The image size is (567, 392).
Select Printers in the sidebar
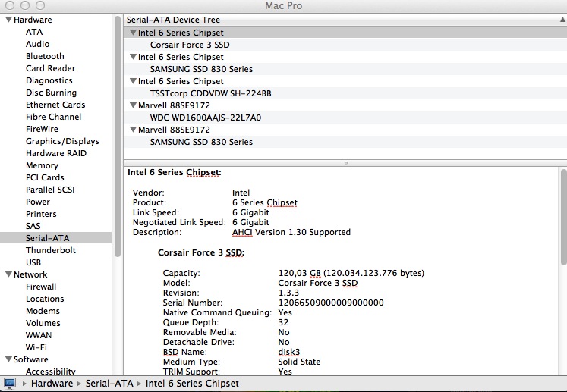coord(41,214)
